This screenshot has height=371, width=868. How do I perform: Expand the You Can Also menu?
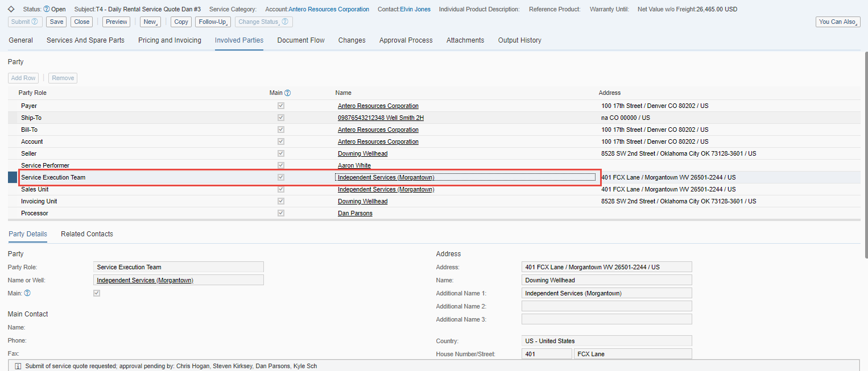(838, 22)
